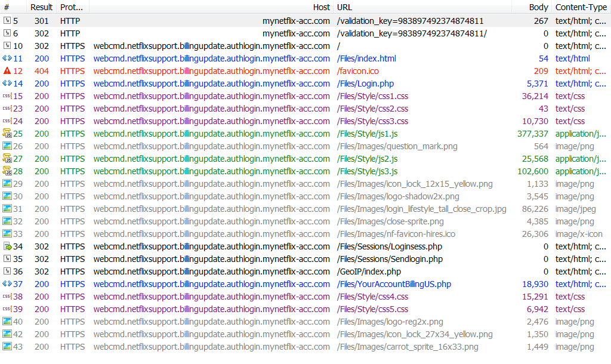
Task: Select the /Files/Sessions/Sendlogin.php URL
Action: click(x=390, y=259)
